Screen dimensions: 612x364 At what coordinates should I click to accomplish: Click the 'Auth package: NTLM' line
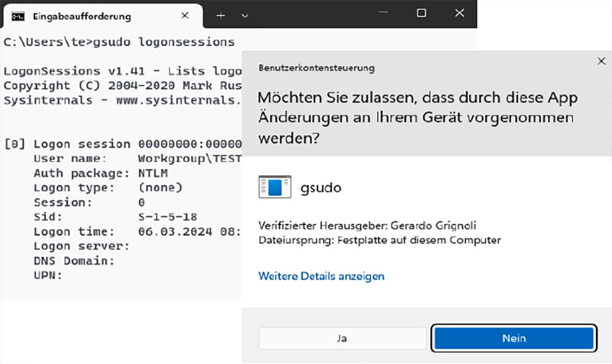click(x=101, y=174)
